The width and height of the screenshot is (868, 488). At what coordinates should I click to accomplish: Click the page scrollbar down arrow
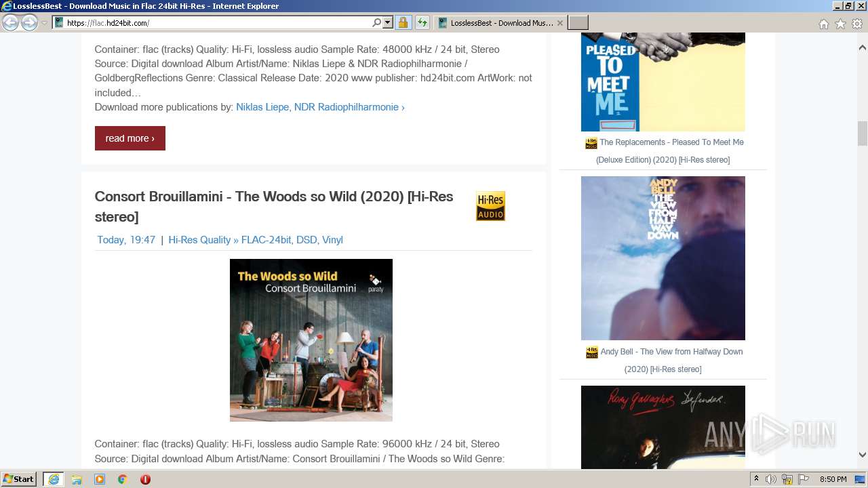point(863,455)
